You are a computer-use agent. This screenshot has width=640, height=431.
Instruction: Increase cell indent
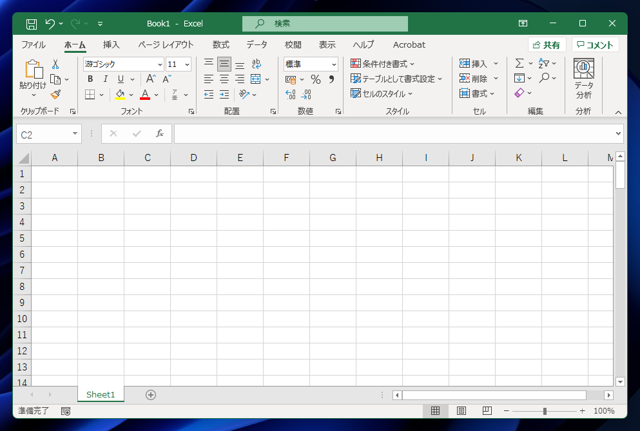tap(224, 95)
